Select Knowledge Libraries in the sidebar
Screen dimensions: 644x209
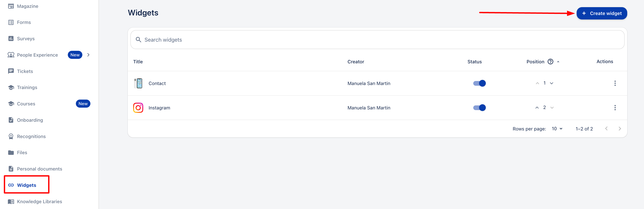[39, 201]
